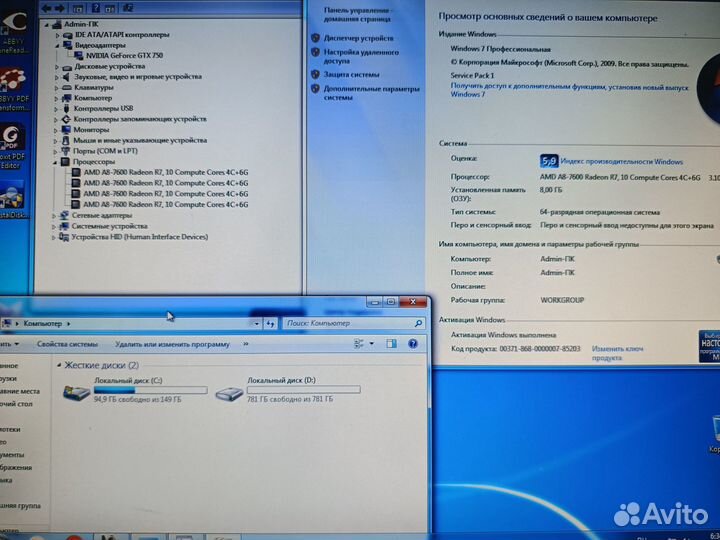Show more Explorer toolbar commands chevron

coord(246,344)
